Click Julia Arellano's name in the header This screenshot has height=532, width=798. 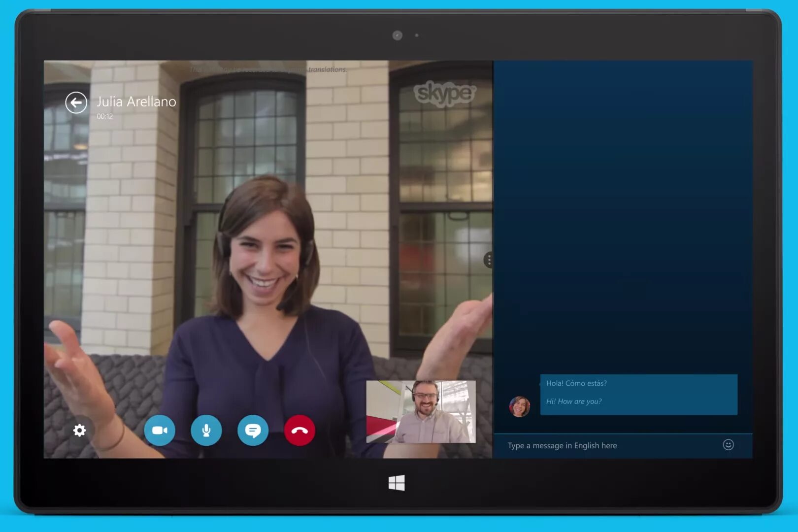[x=136, y=102]
